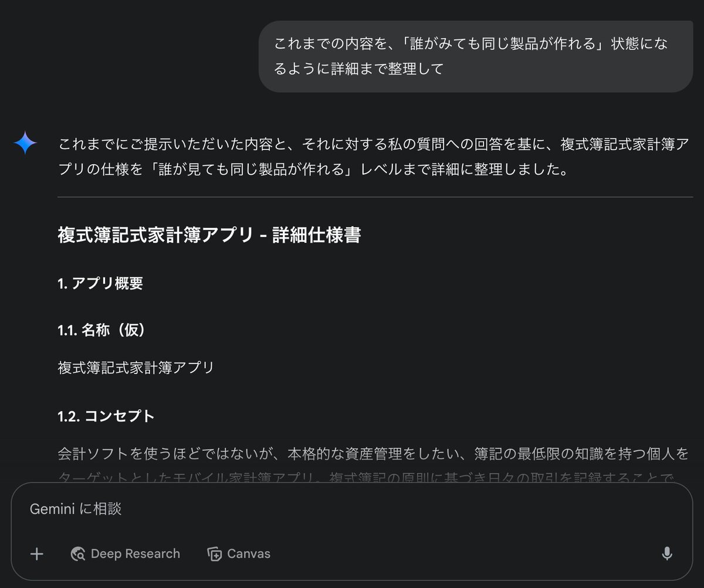
Task: Activate the microphone voice input icon
Action: point(667,554)
